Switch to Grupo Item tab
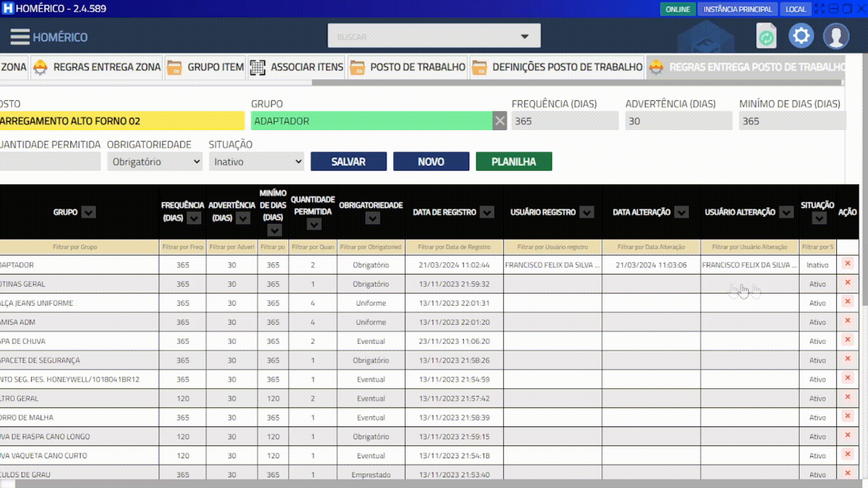 215,67
